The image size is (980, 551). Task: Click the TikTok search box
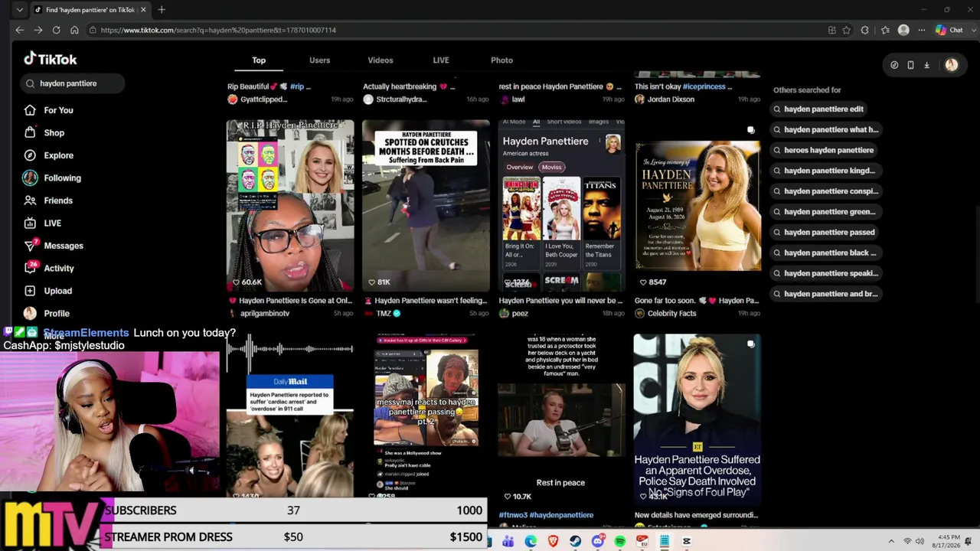pyautogui.click(x=73, y=83)
